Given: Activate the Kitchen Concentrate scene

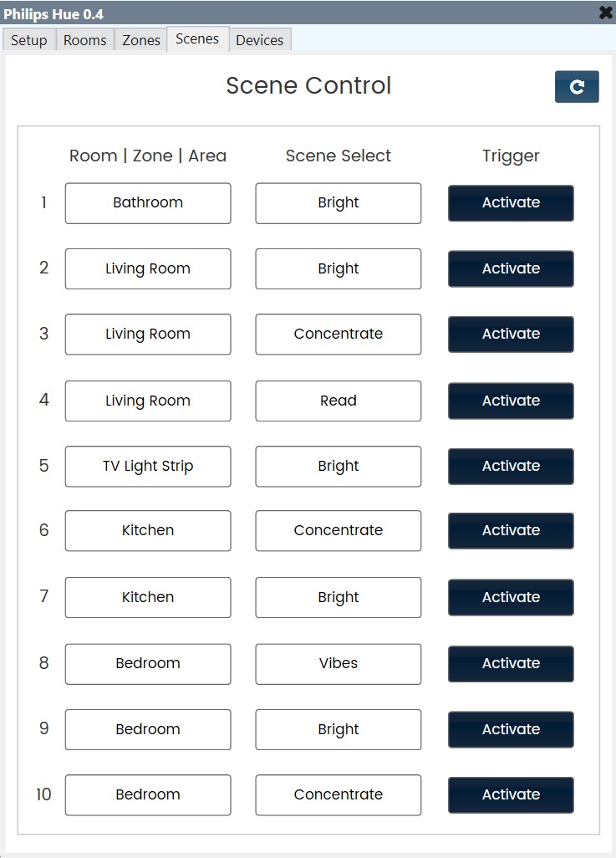Looking at the screenshot, I should [510, 530].
